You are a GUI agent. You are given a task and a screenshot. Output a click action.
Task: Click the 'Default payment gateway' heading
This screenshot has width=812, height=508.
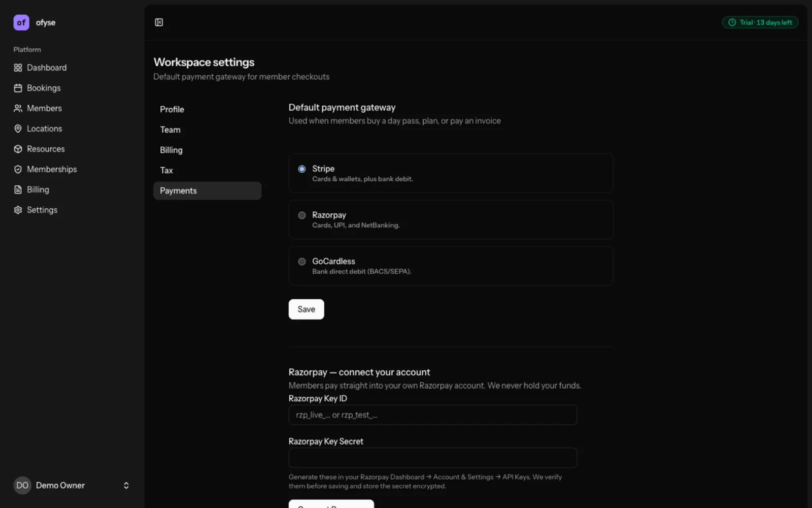pos(342,107)
